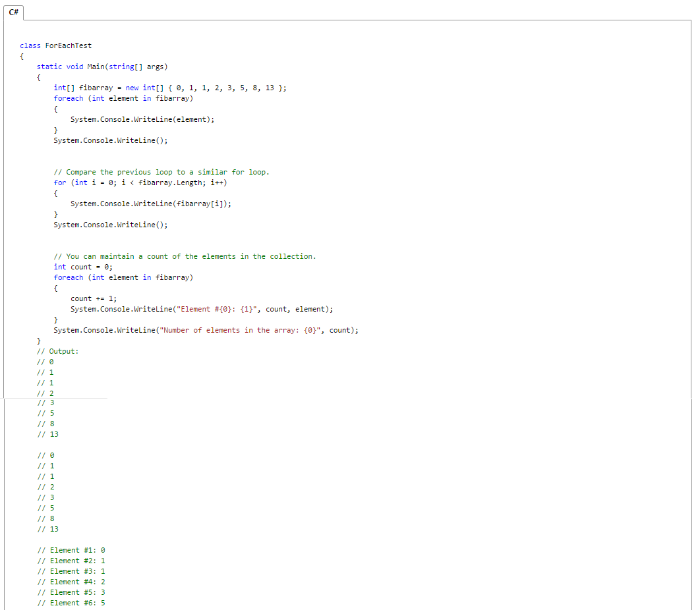Select the first foreach keyword

[68, 98]
